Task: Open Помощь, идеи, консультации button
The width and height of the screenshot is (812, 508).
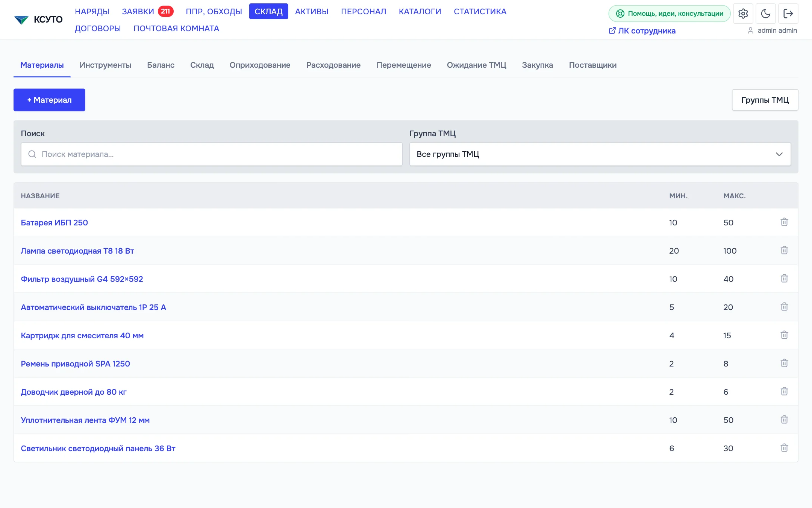Action: [669, 14]
